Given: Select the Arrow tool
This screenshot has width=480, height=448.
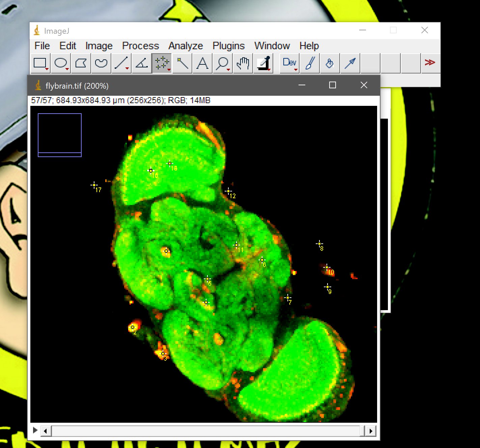Looking at the screenshot, I should pos(350,63).
